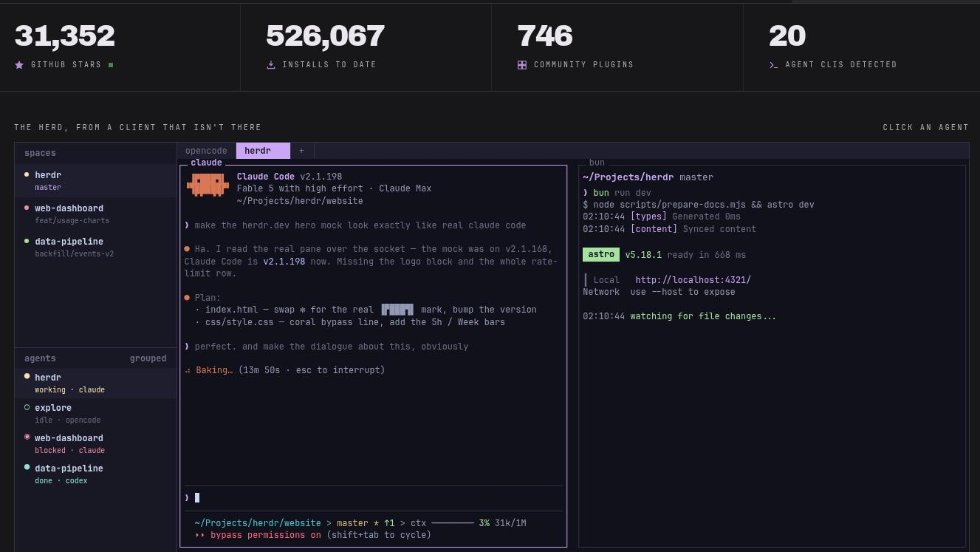Click the terminal prompt icon beside Agent CLIs Detected
This screenshot has height=552, width=980.
773,65
